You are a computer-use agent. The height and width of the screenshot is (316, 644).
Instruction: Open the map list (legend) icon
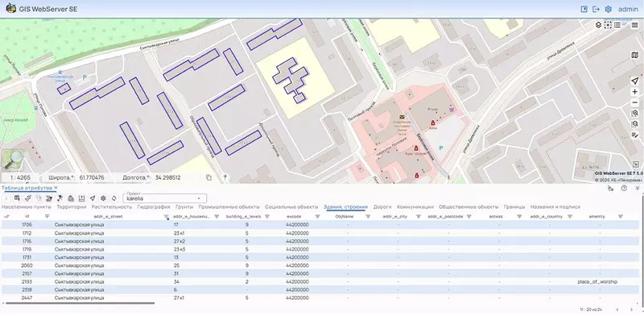[617, 25]
